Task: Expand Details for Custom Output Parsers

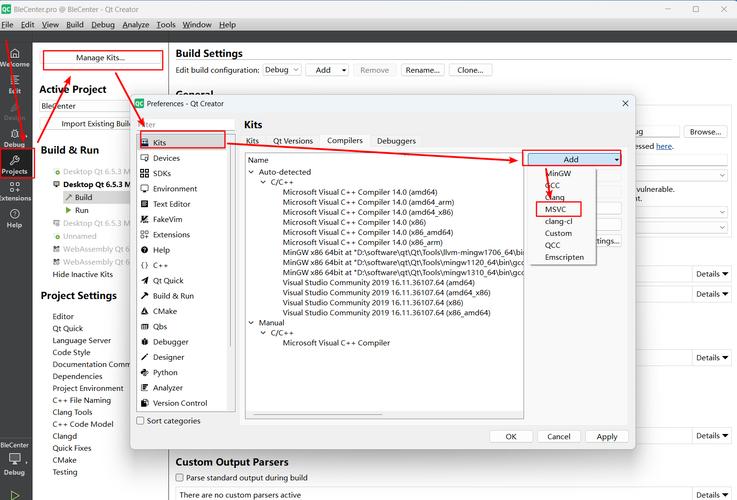Action: coord(712,494)
